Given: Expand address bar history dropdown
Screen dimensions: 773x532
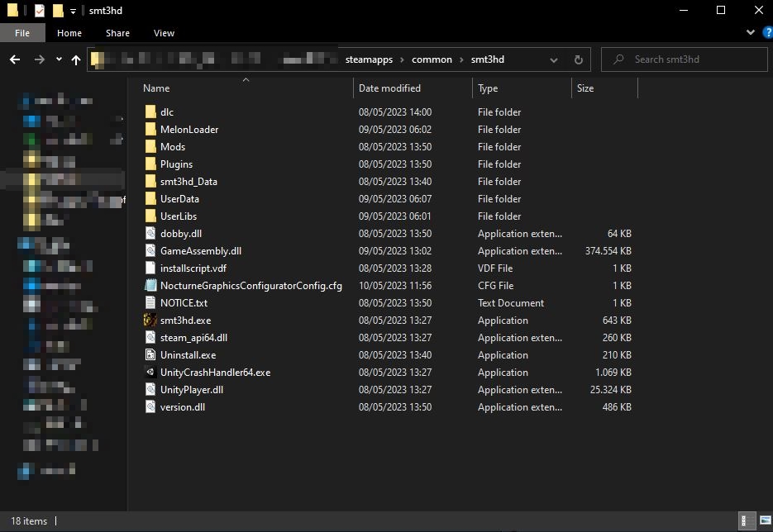Looking at the screenshot, I should tap(554, 59).
